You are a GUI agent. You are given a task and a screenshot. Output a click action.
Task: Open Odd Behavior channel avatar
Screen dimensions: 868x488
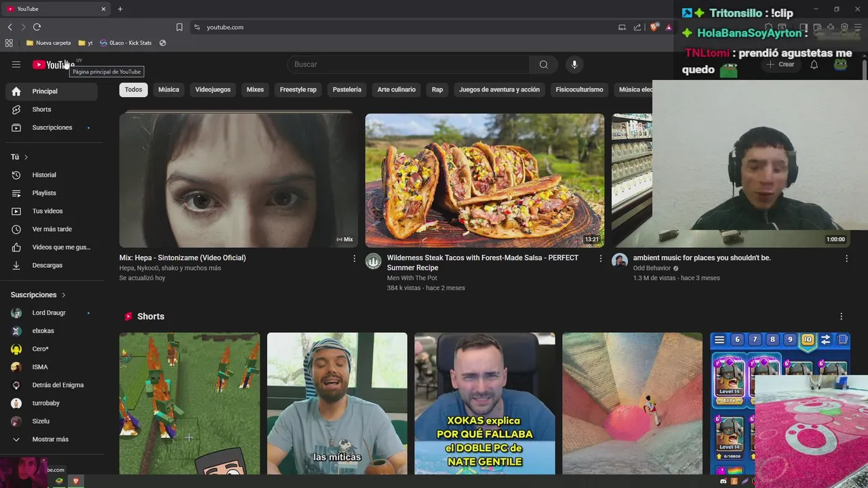[620, 261]
